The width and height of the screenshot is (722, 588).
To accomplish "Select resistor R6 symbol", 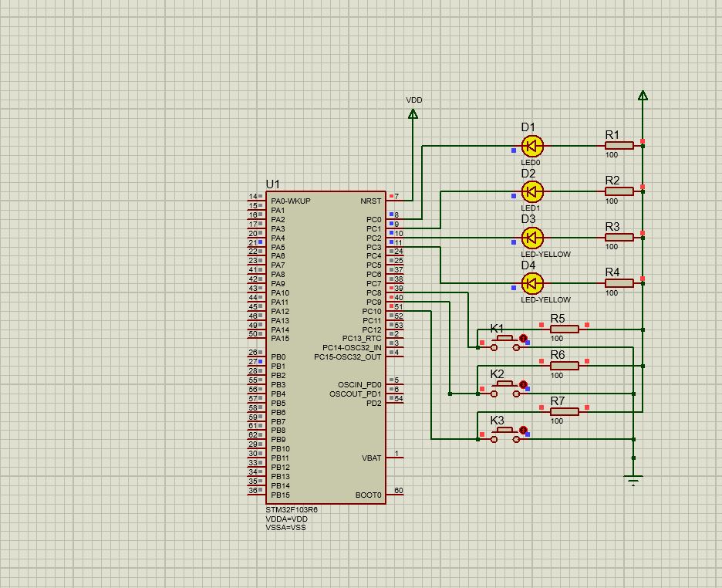I will 564,366.
